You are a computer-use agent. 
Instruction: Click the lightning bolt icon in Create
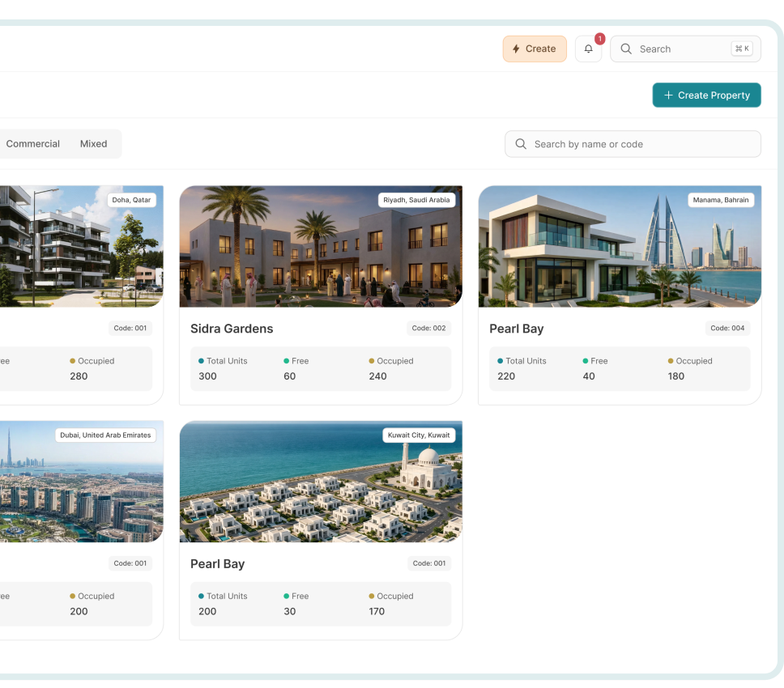(x=516, y=49)
